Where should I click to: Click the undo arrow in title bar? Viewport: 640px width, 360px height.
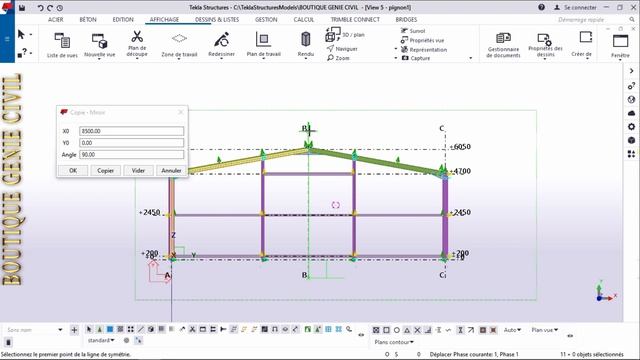[x=40, y=8]
